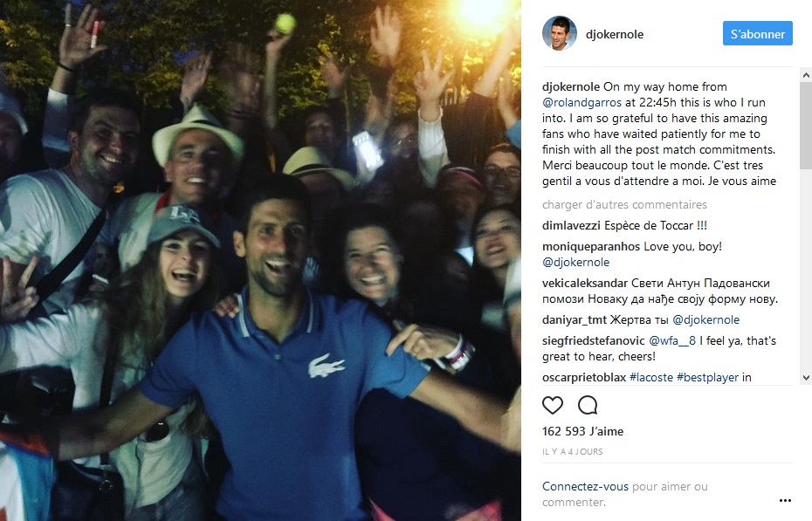
Task: Open djokernole's profile avatar picture
Action: coord(560,34)
